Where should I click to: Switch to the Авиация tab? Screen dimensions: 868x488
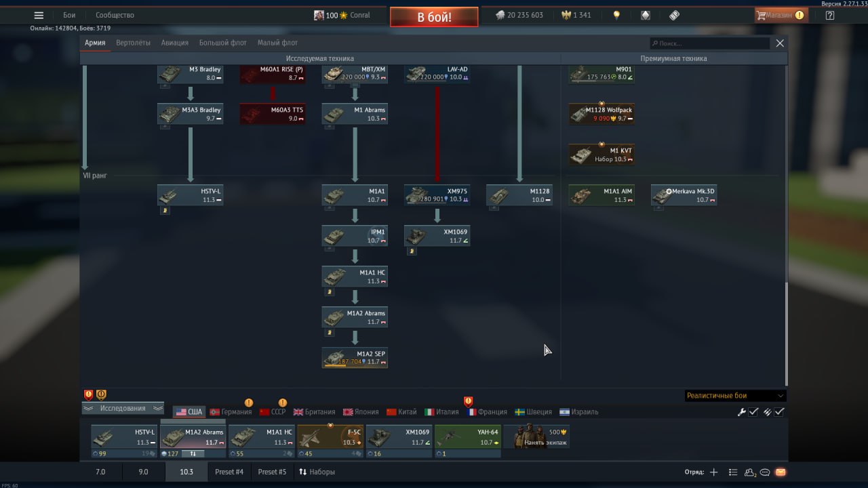pos(175,43)
